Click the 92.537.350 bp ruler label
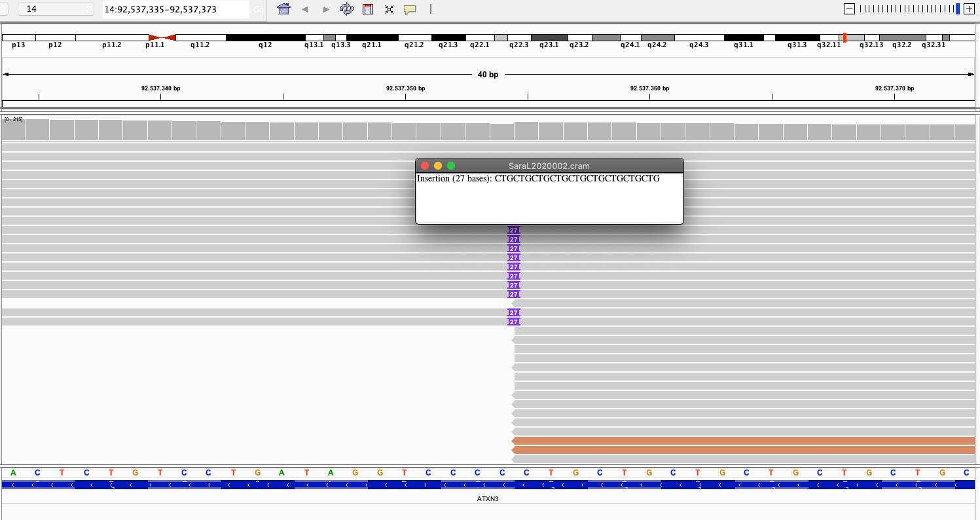 tap(406, 88)
